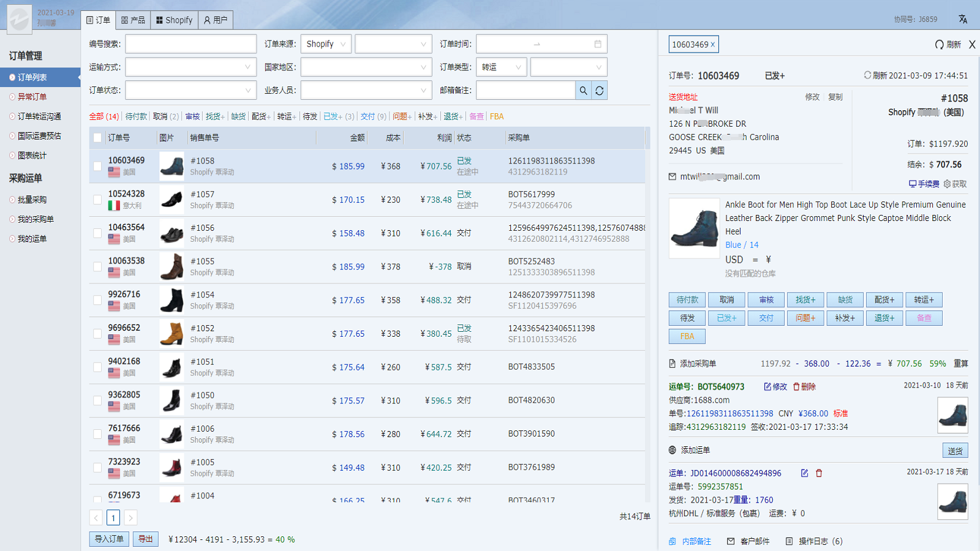980x551 pixels.
Task: Click 添加采购单 document icon
Action: 673,364
